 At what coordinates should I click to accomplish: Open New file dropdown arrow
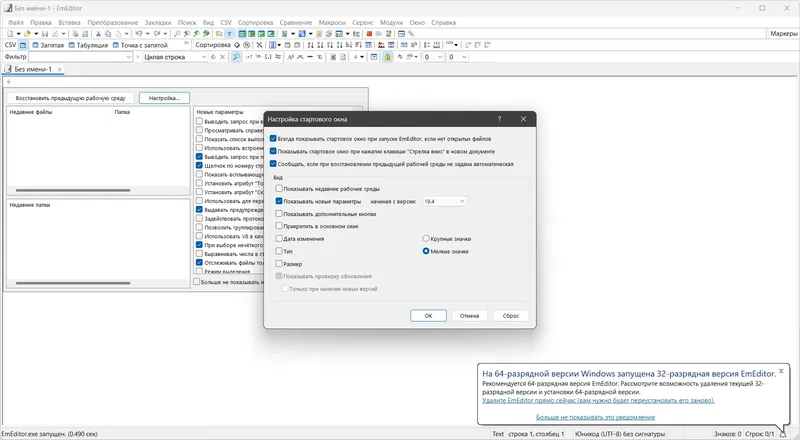(x=18, y=34)
